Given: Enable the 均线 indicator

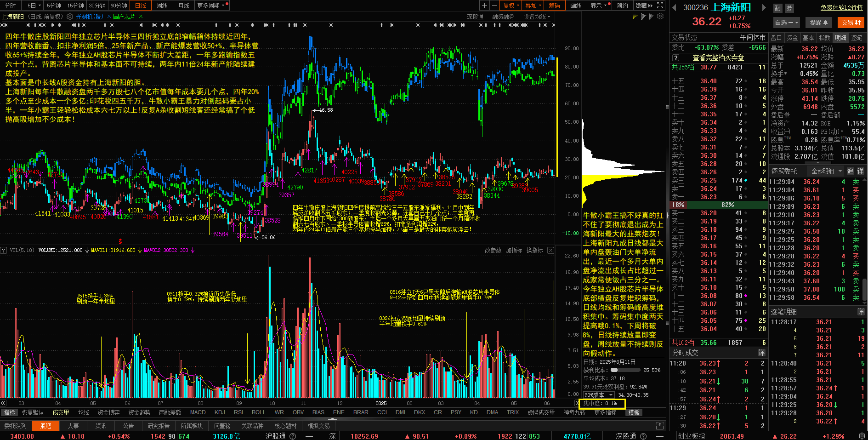Looking at the screenshot, I should (83, 412).
